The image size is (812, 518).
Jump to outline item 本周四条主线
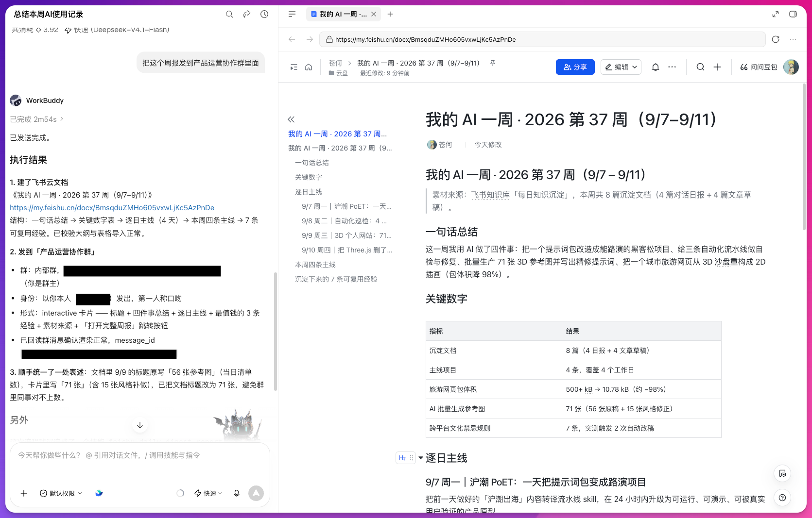(x=315, y=265)
